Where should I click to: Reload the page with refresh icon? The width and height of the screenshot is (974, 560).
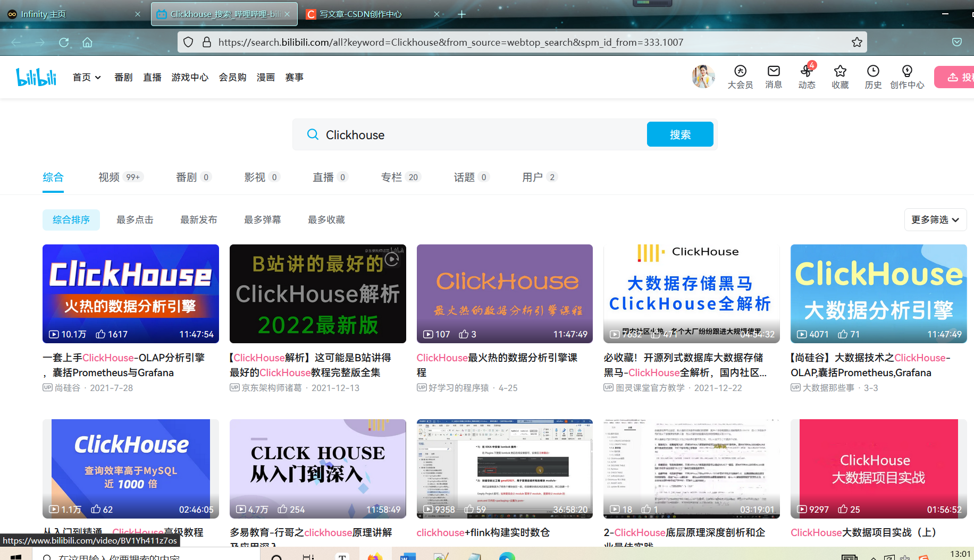coord(64,42)
